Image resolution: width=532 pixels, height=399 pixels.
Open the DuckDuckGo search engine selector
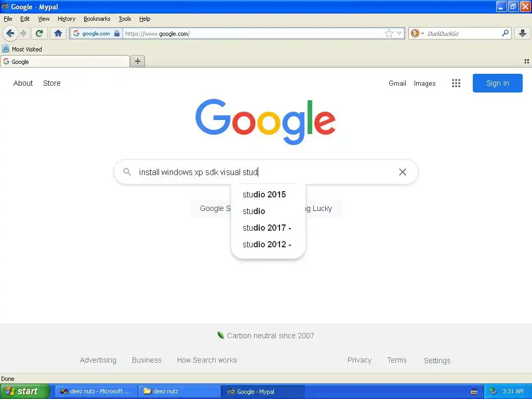tap(417, 33)
